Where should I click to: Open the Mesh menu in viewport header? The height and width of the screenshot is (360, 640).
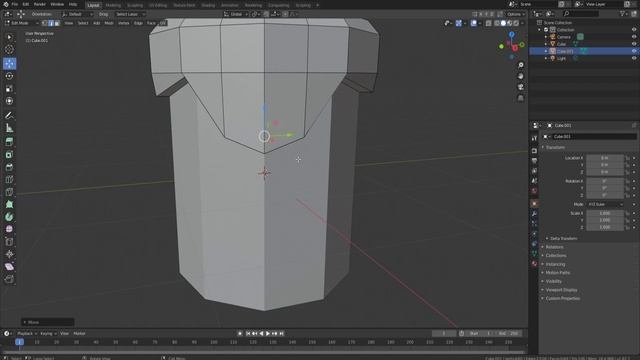pos(109,23)
